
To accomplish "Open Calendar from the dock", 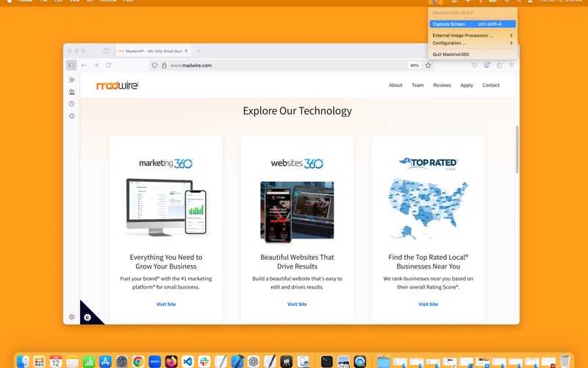I will point(56,361).
